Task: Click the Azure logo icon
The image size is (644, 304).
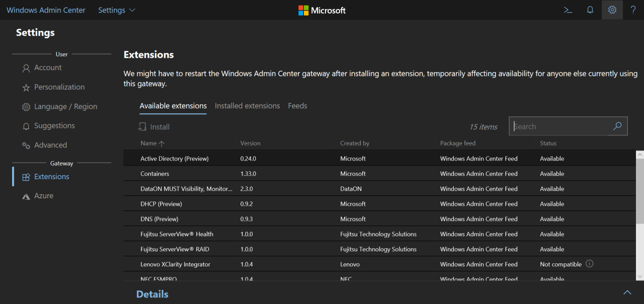Action: pyautogui.click(x=26, y=196)
